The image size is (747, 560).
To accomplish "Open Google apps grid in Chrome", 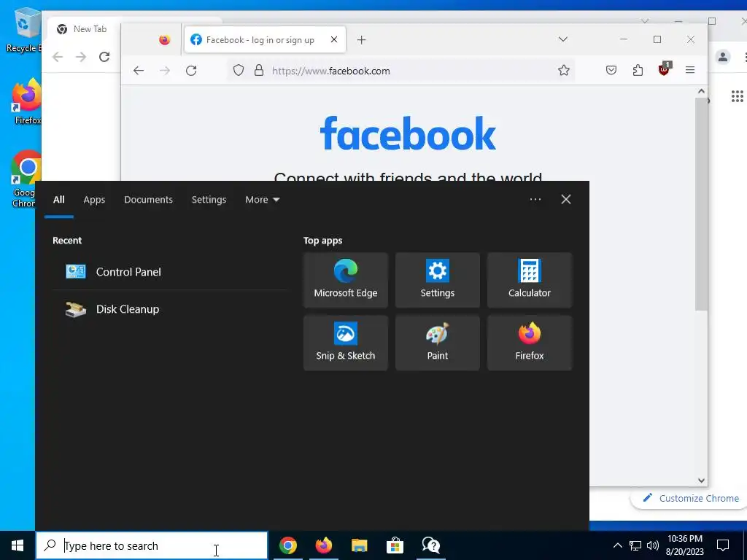I will point(737,97).
